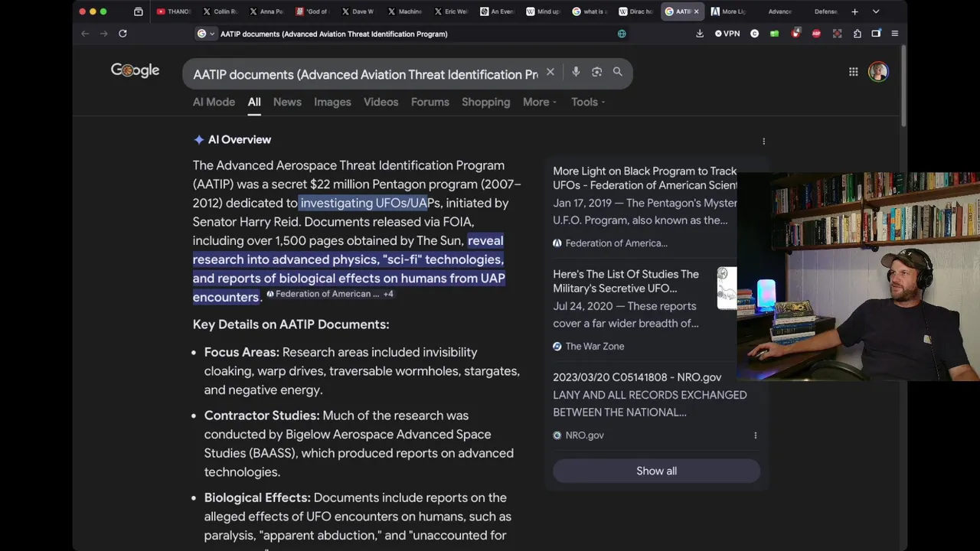This screenshot has width=980, height=551.
Task: Open the site info Google icon dropdown
Action: point(205,34)
